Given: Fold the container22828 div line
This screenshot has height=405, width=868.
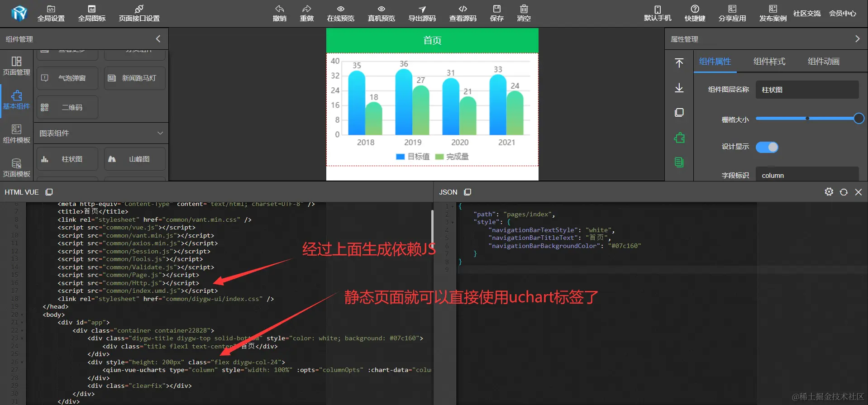Looking at the screenshot, I should (x=22, y=330).
